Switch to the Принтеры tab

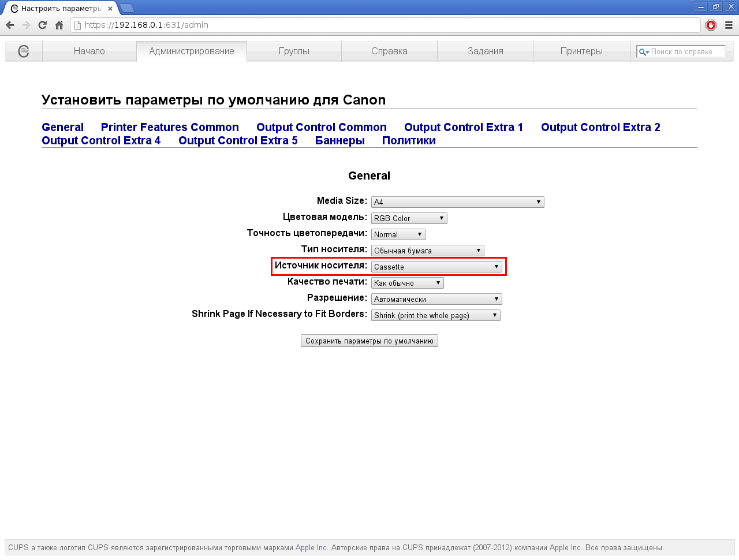pyautogui.click(x=581, y=51)
